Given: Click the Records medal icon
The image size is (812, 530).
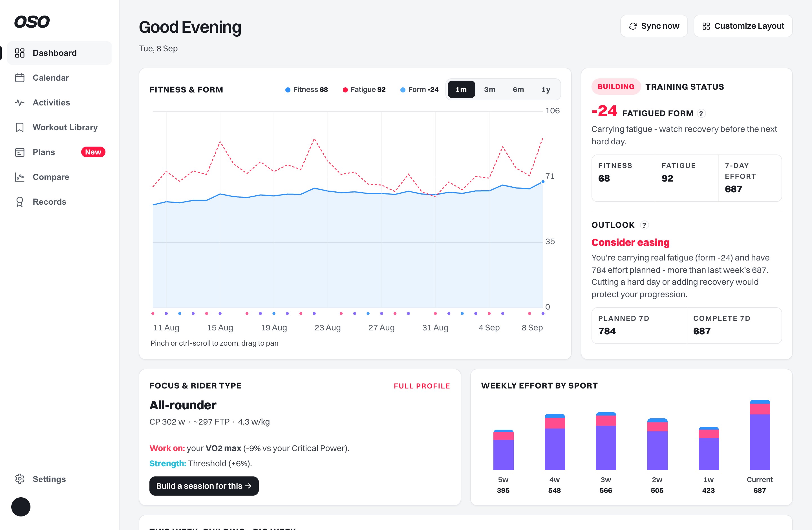Looking at the screenshot, I should click(x=20, y=202).
